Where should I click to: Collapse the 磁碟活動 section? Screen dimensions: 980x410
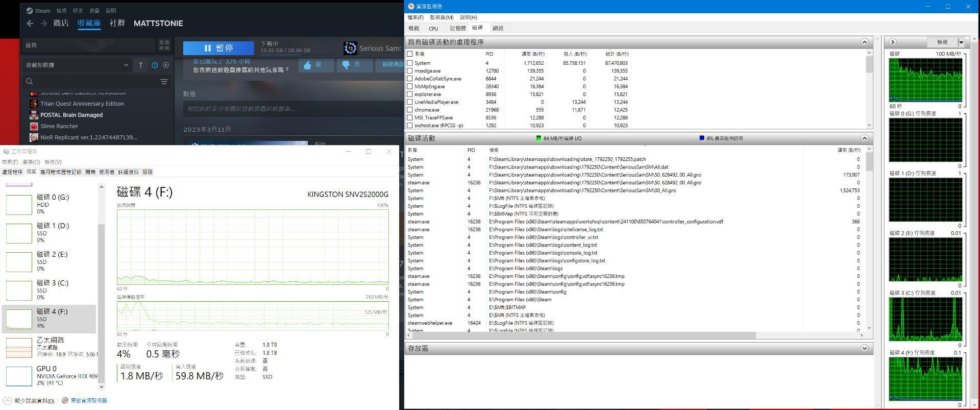point(864,138)
